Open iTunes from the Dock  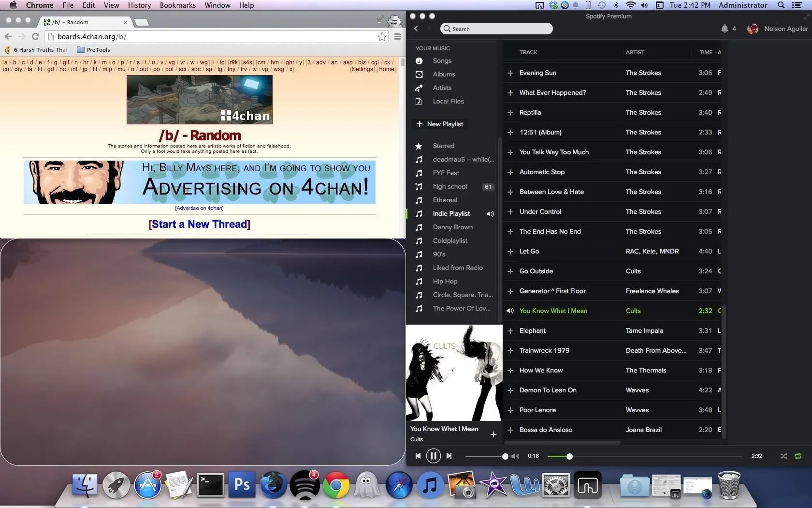point(430,485)
